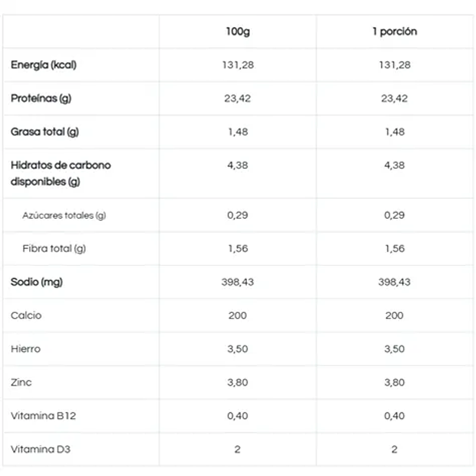Click the "Vitamina D3" row label
The height and width of the screenshot is (476, 476).
[40, 449]
